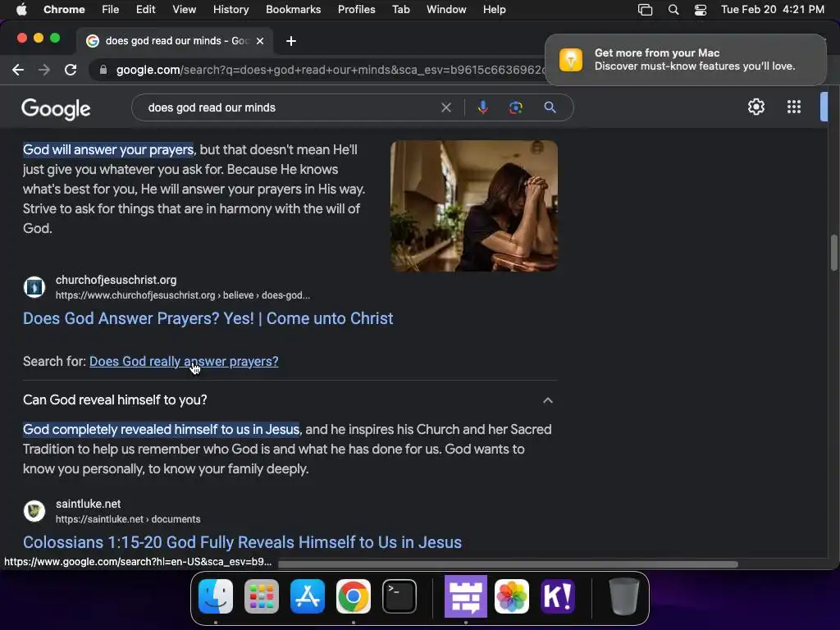
Task: Click the churchofjesuschrist.org site name
Action: (x=116, y=280)
